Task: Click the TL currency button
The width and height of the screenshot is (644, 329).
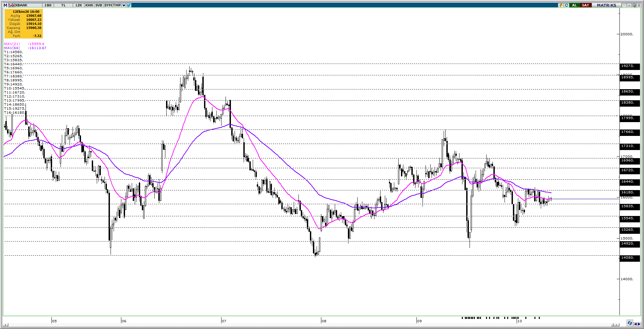Action: 63,5
